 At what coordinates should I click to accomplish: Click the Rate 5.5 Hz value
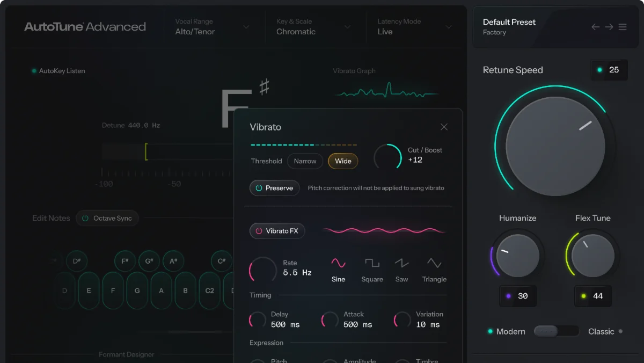point(297,273)
